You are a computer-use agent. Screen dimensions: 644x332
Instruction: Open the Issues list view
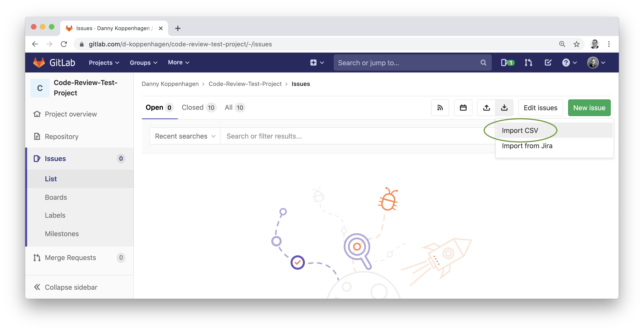[51, 178]
